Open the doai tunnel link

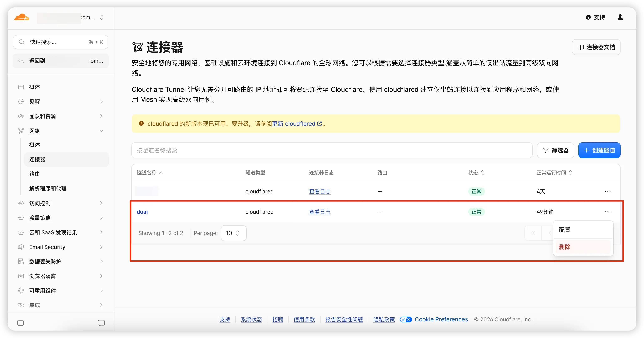142,212
